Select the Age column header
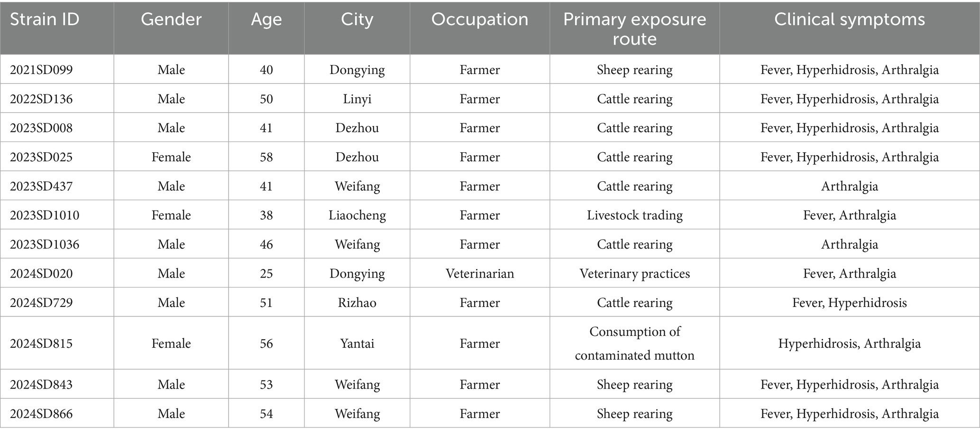This screenshot has width=980, height=436. [266, 20]
